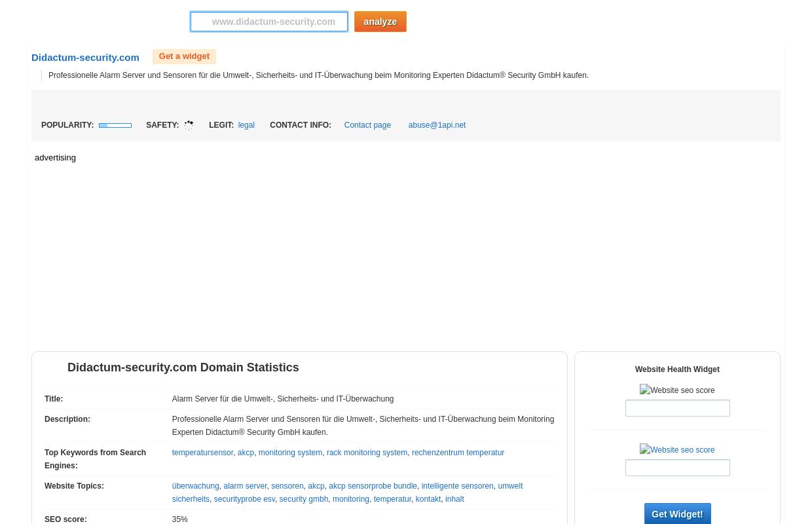Click the safety loading spinner icon
Screen dimensions: 812x524
(x=189, y=125)
